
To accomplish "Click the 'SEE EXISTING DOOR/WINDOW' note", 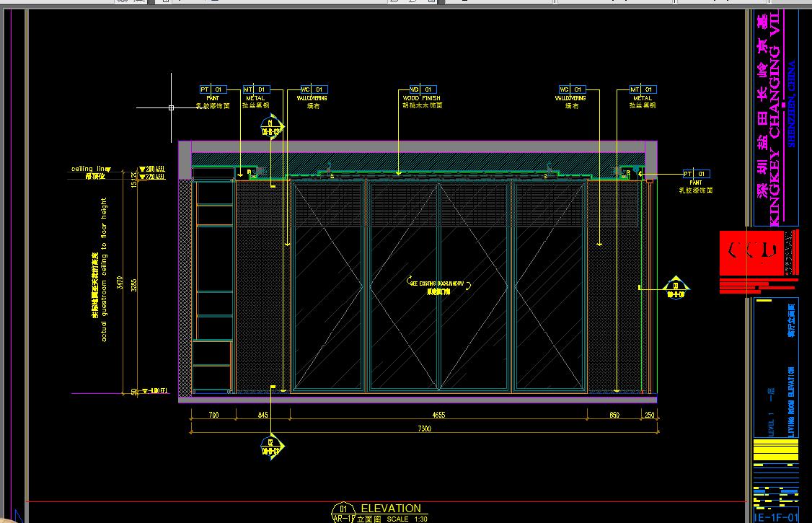I will (437, 284).
